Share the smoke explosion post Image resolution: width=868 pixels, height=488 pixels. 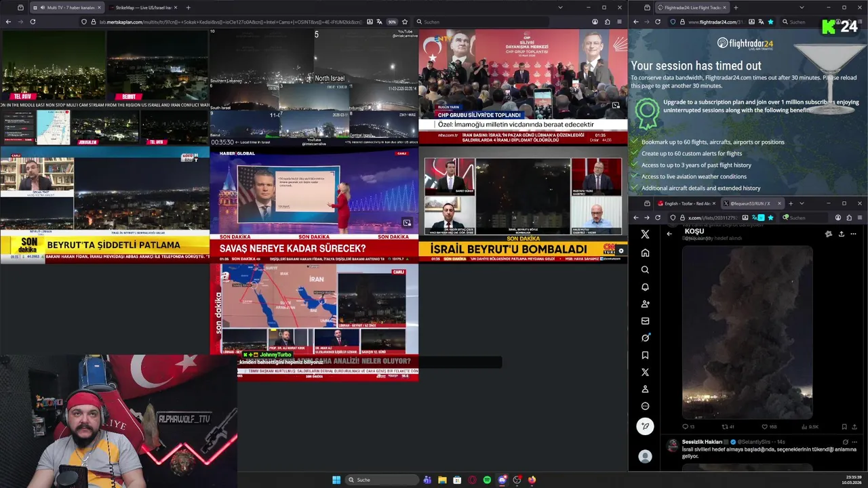tap(854, 427)
